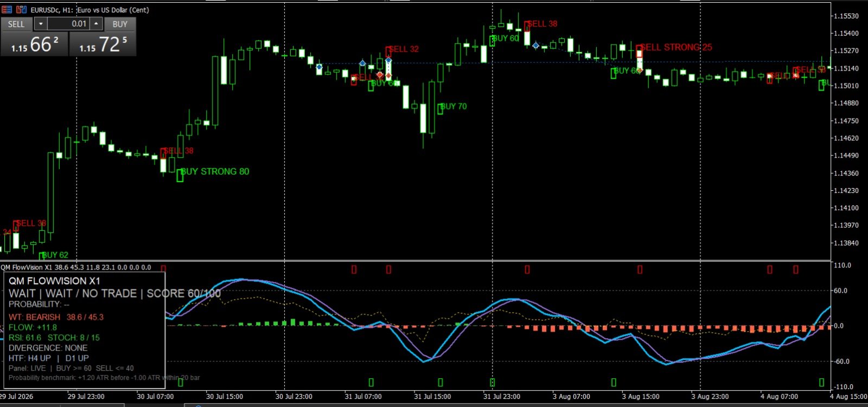Click the BUY 70 signal box
The height and width of the screenshot is (407, 868).
[x=441, y=108]
